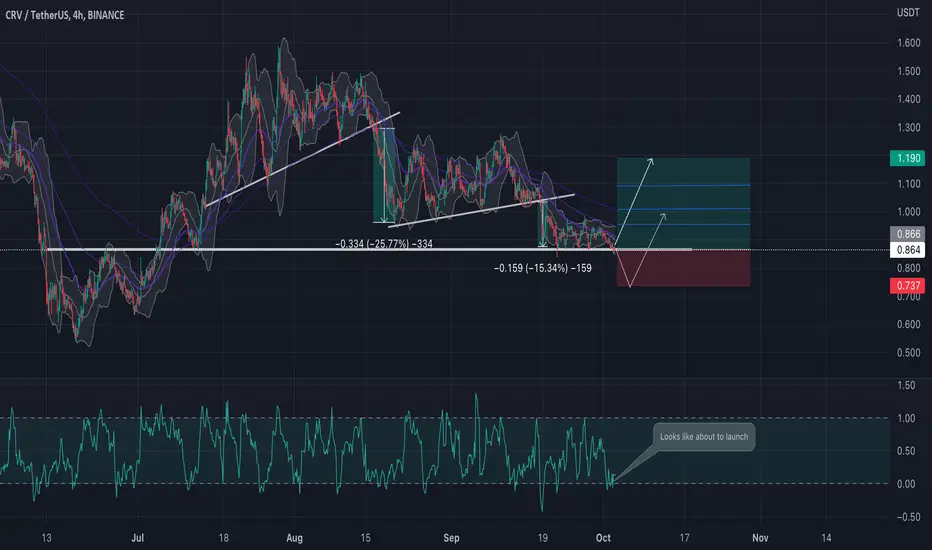Select the red 0.737 stop price label

click(x=907, y=285)
